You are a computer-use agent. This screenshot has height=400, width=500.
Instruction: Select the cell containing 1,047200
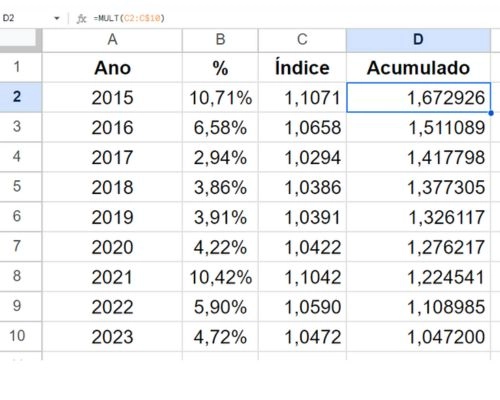[418, 336]
